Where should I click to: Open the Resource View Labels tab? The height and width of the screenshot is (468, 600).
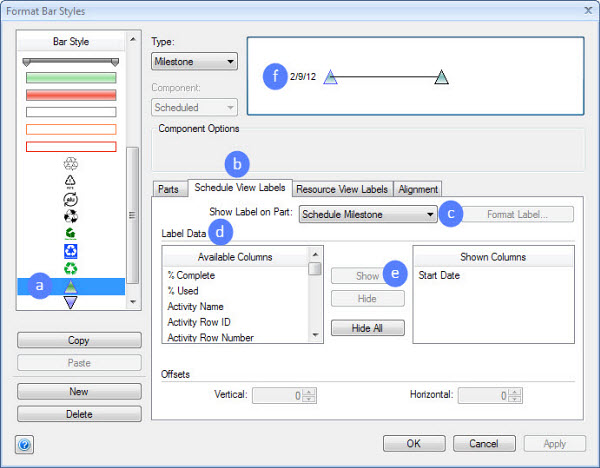(x=344, y=189)
